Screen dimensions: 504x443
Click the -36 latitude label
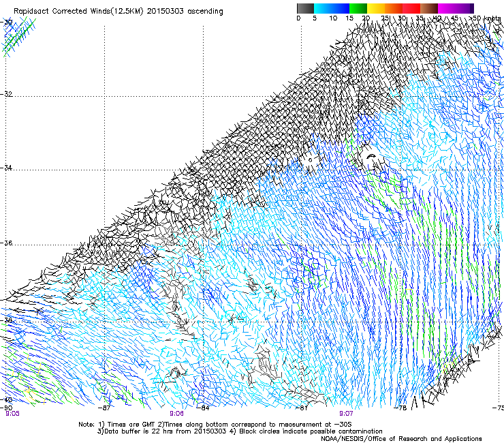6,243
